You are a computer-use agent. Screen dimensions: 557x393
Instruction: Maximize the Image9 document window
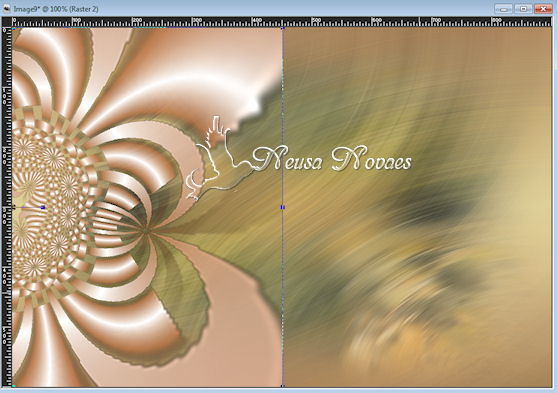[523, 9]
